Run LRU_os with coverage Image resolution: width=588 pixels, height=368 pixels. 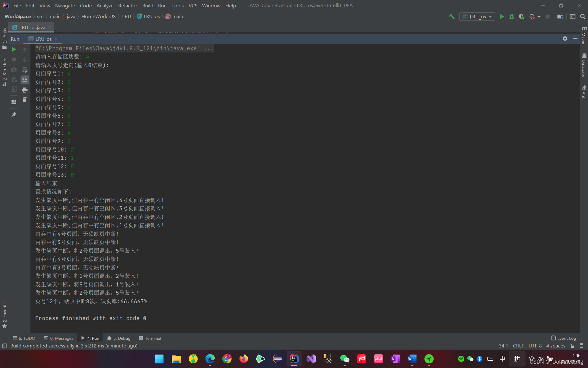(522, 17)
